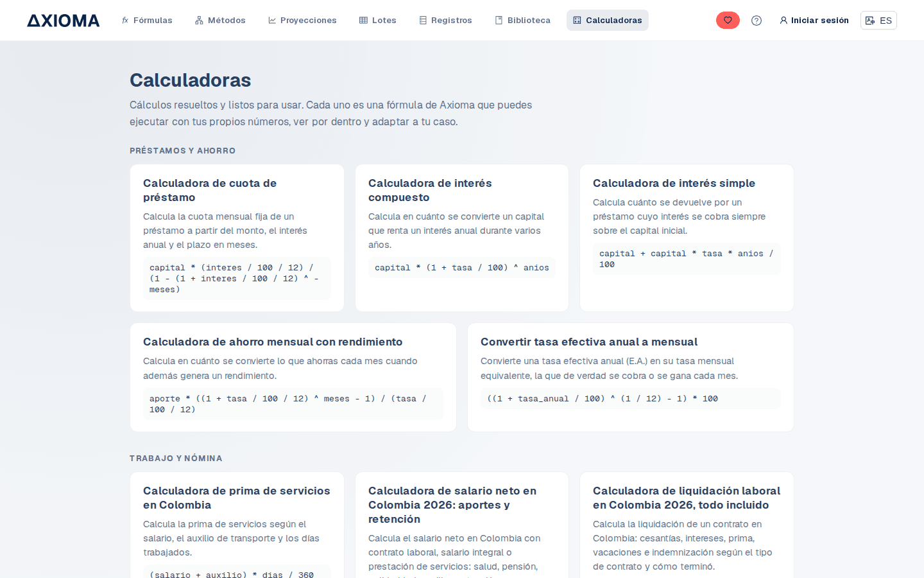Open the Biblioteca nav item
Viewport: 924px width, 578px height.
[523, 21]
